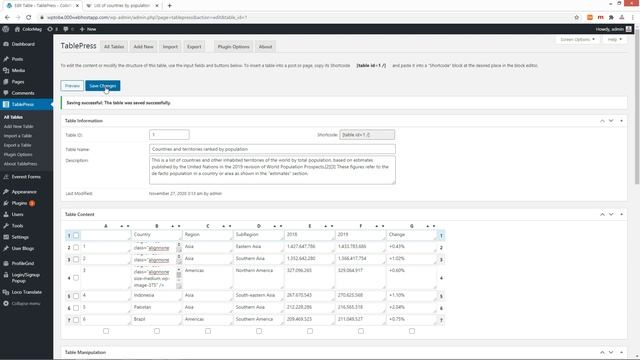This screenshot has width=640, height=360.
Task: Click the WordPress logo in admin bar
Action: click(6, 29)
